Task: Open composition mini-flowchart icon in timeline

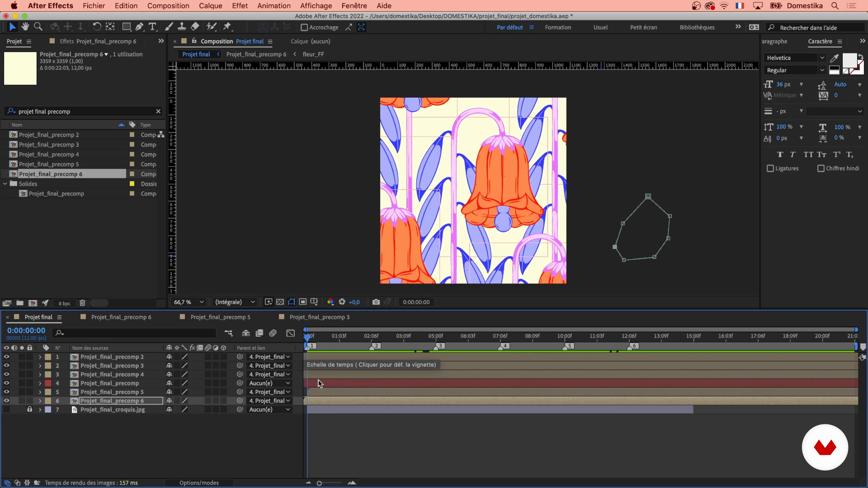Action: pyautogui.click(x=229, y=333)
